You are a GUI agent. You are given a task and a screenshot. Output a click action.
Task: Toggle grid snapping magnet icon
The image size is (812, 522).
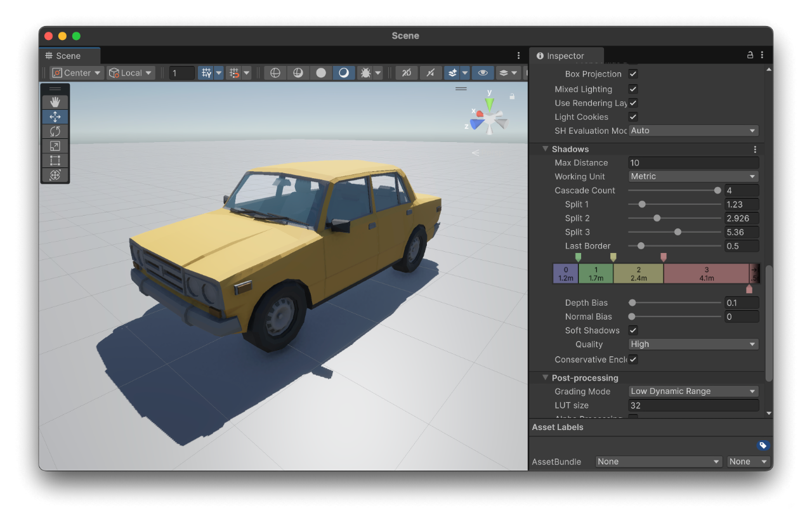(x=234, y=73)
